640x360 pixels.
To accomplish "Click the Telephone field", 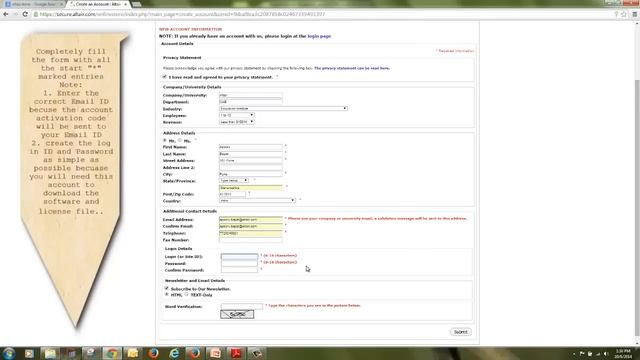I will pyautogui.click(x=251, y=233).
